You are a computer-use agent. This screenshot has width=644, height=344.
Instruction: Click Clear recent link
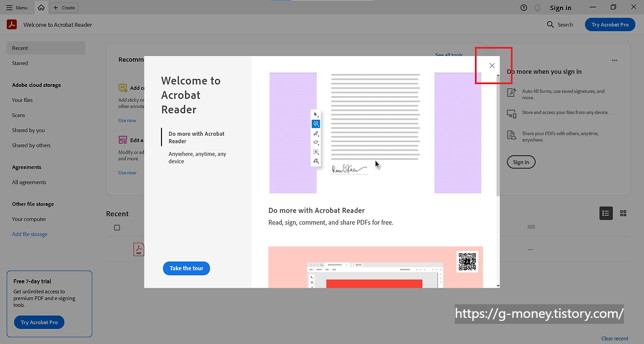[x=615, y=338]
